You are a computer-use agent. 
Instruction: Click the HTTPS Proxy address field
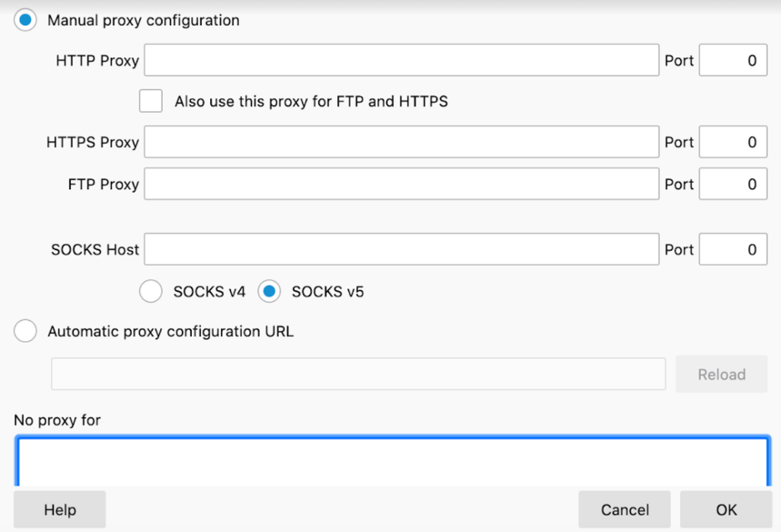click(401, 142)
